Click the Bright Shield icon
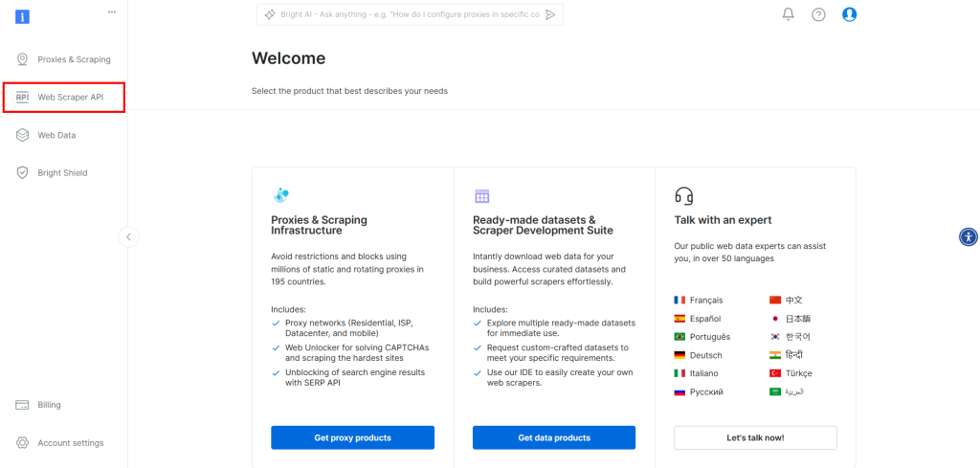Viewport: 980px width, 468px height. [x=23, y=173]
